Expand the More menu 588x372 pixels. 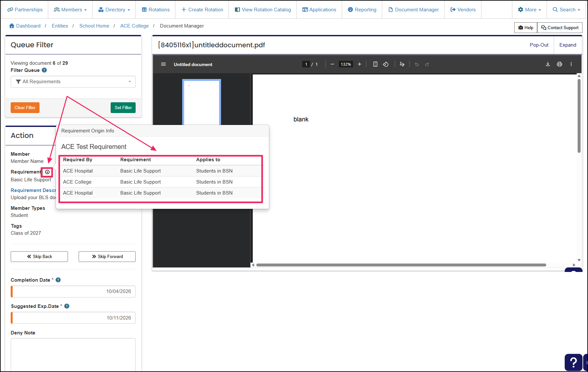[529, 10]
